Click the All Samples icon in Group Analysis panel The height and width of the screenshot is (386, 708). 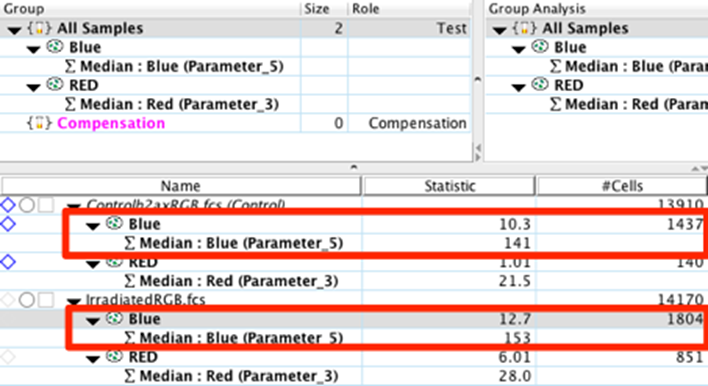point(524,28)
